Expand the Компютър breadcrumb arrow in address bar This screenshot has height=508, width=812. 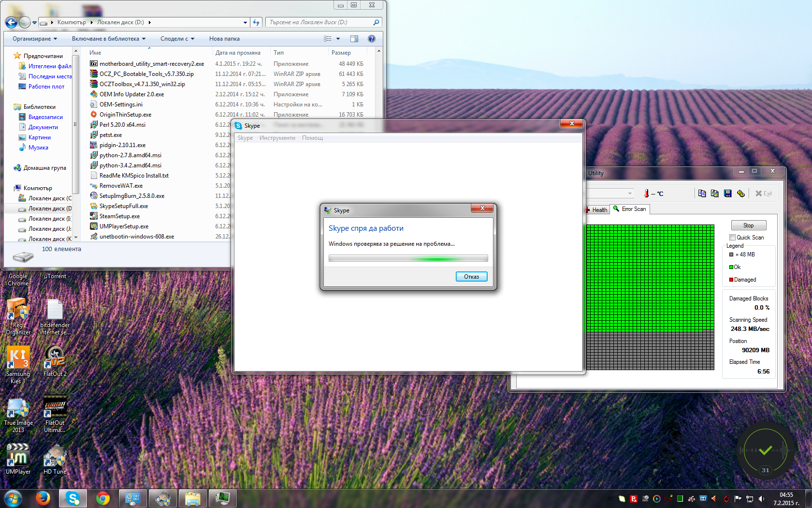tap(92, 22)
